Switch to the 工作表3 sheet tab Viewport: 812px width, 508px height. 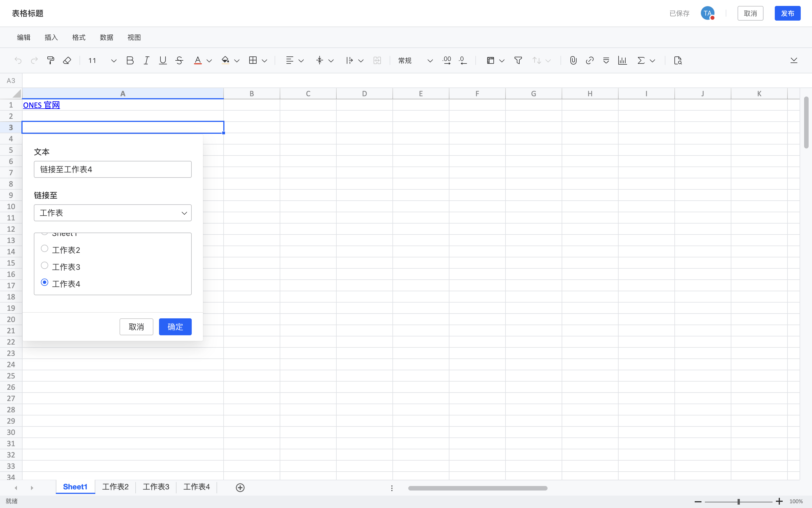[x=156, y=487]
